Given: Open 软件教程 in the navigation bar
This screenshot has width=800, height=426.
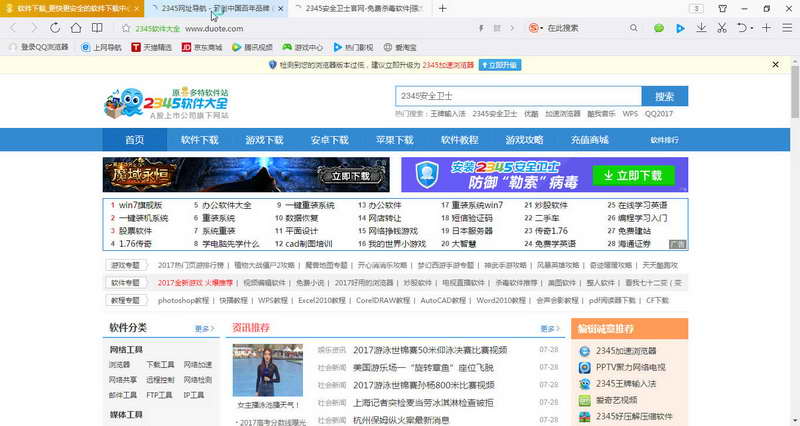Looking at the screenshot, I should tap(460, 140).
